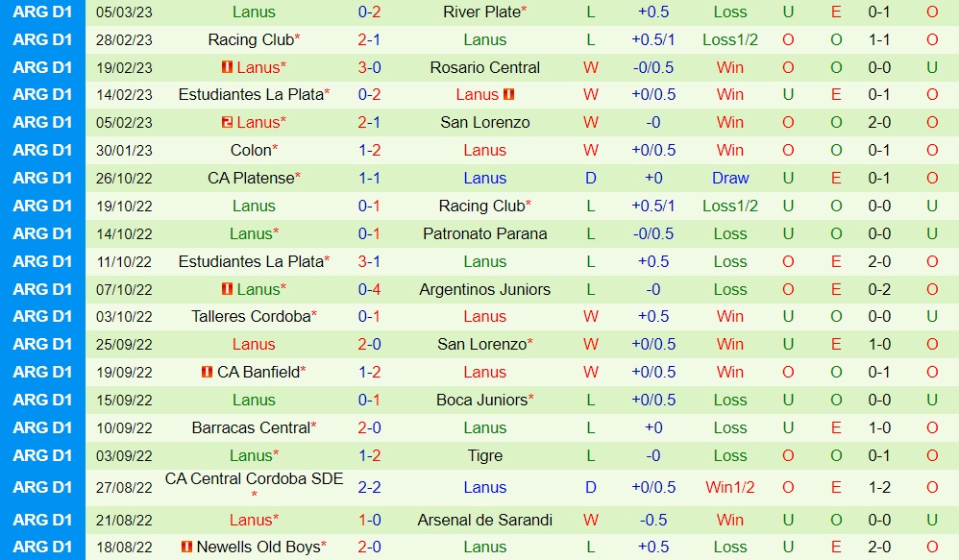Open Talleres Cordoba team page
The width and height of the screenshot is (959, 560).
250,316
